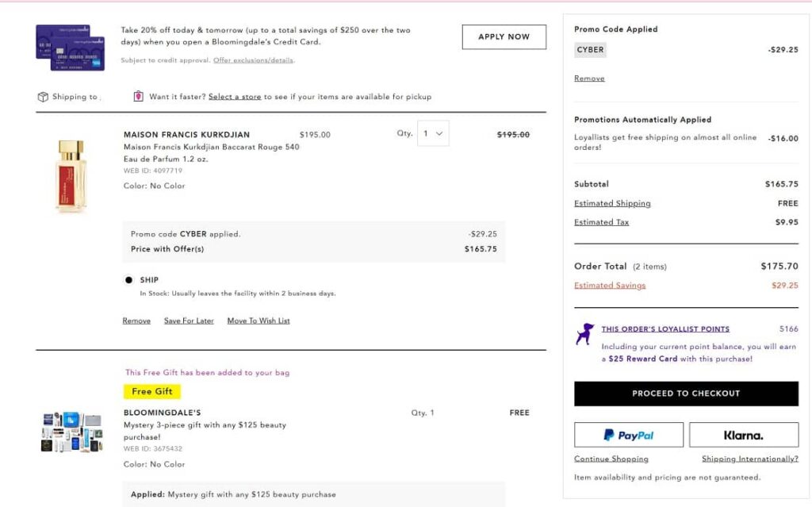
Task: Open the Baccarat Rouge 540 perfume thumbnail
Action: pyautogui.click(x=70, y=175)
